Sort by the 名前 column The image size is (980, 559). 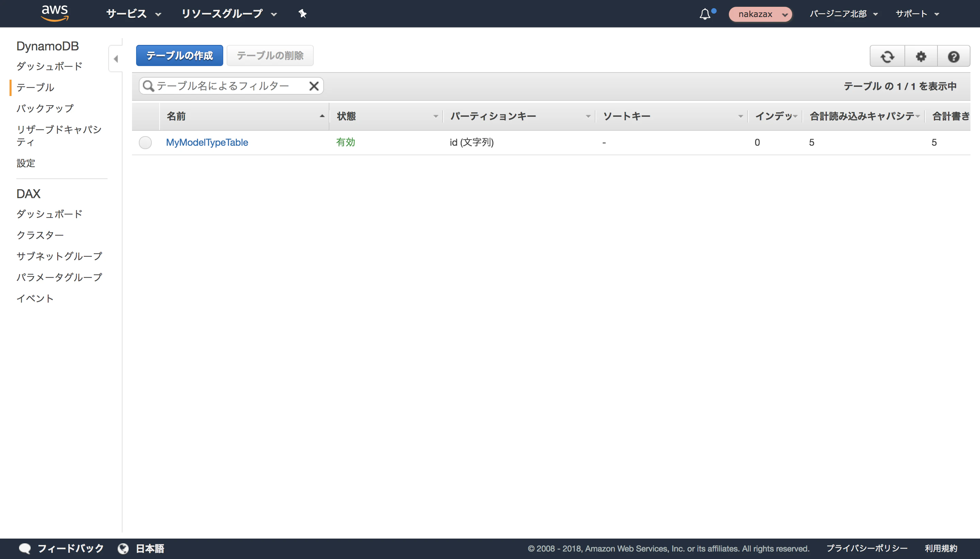point(244,116)
